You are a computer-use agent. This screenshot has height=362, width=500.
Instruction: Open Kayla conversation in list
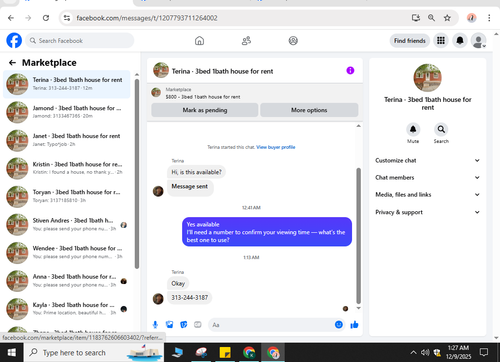67,309
